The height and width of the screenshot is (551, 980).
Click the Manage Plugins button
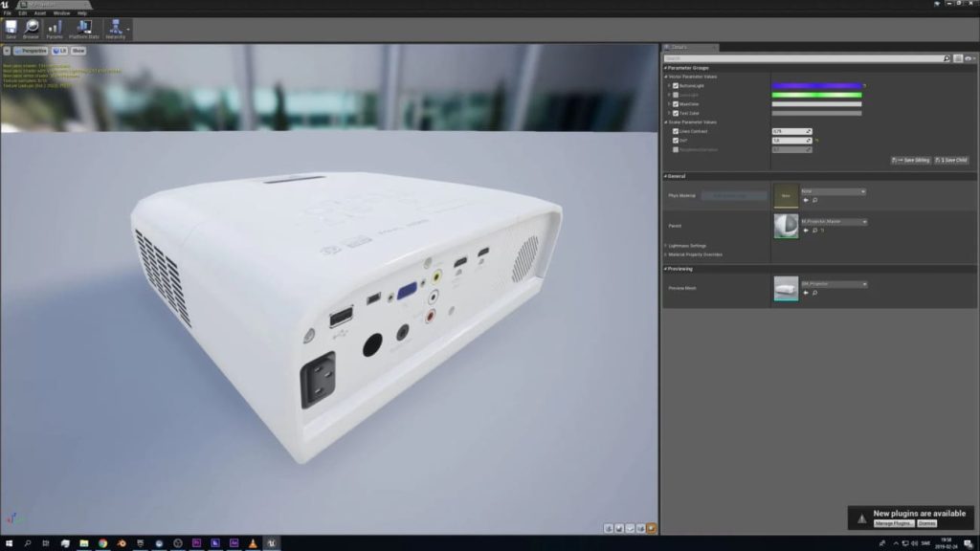click(x=893, y=523)
